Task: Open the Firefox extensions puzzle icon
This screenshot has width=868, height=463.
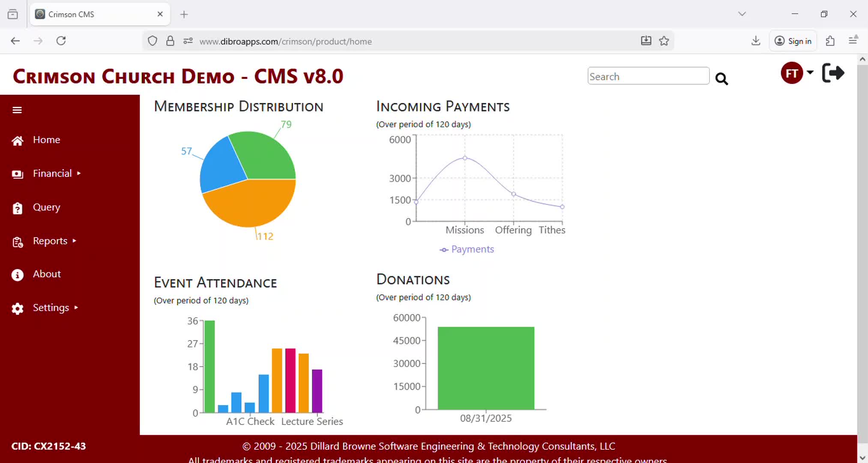Action: [830, 41]
